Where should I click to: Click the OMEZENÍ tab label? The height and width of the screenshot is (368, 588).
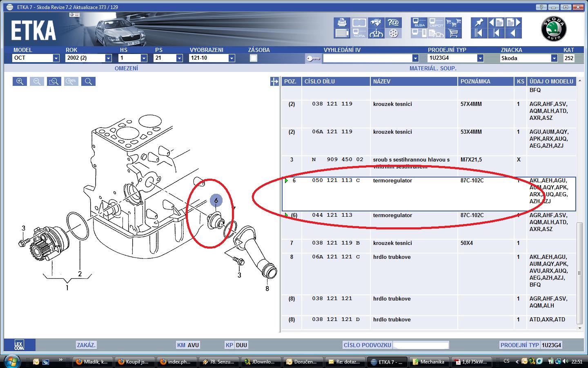(126, 68)
